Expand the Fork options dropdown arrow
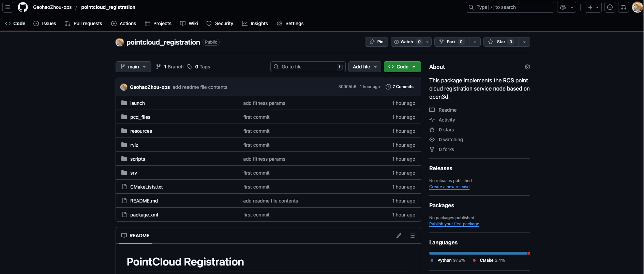The image size is (644, 274). [x=475, y=42]
